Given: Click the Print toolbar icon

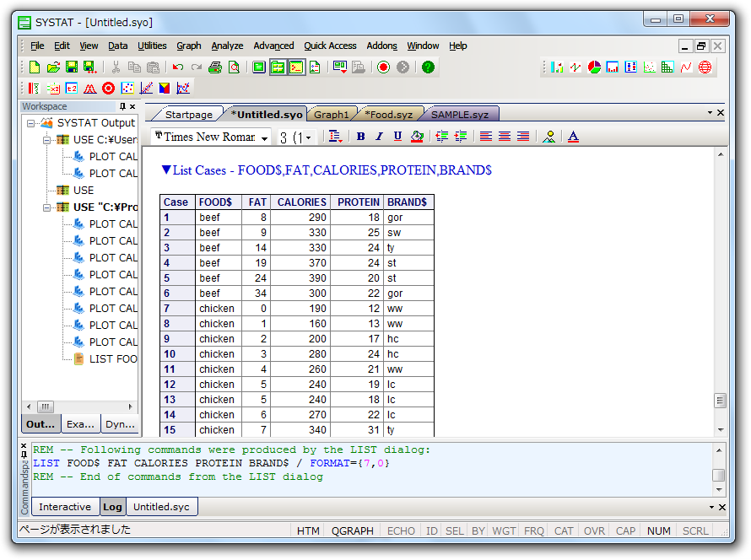Looking at the screenshot, I should coord(215,67).
